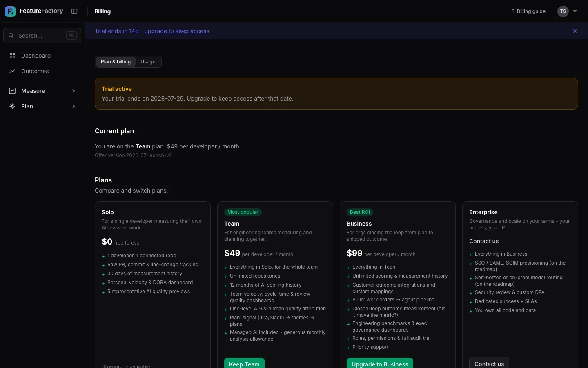Click the Best ROI badge
588x368 pixels.
360,212
